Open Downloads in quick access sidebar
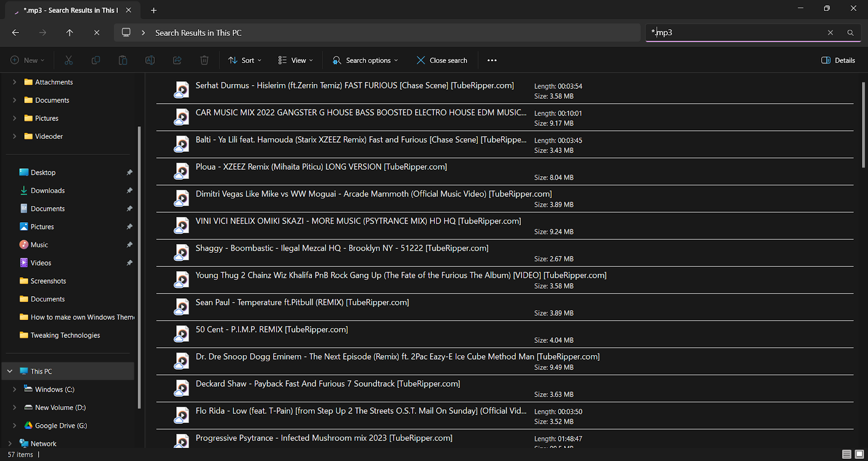The height and width of the screenshot is (461, 868). (48, 190)
